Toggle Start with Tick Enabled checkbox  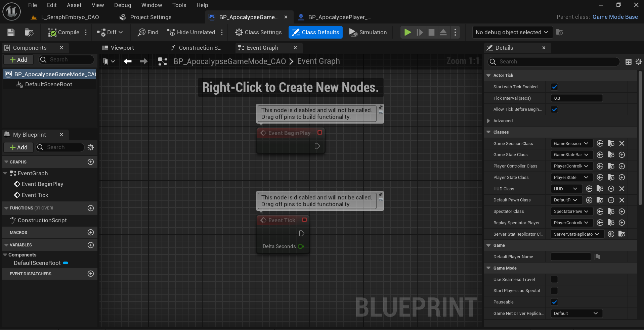pyautogui.click(x=554, y=87)
